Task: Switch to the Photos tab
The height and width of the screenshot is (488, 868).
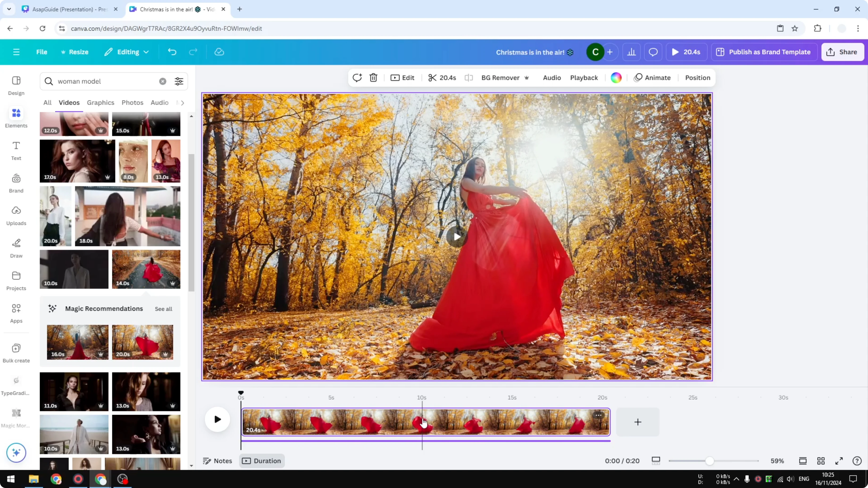Action: (x=132, y=103)
